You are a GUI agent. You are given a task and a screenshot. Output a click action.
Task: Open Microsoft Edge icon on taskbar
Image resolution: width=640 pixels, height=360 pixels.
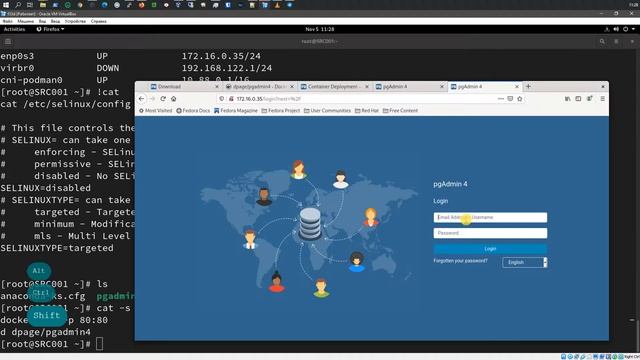coord(104,5)
